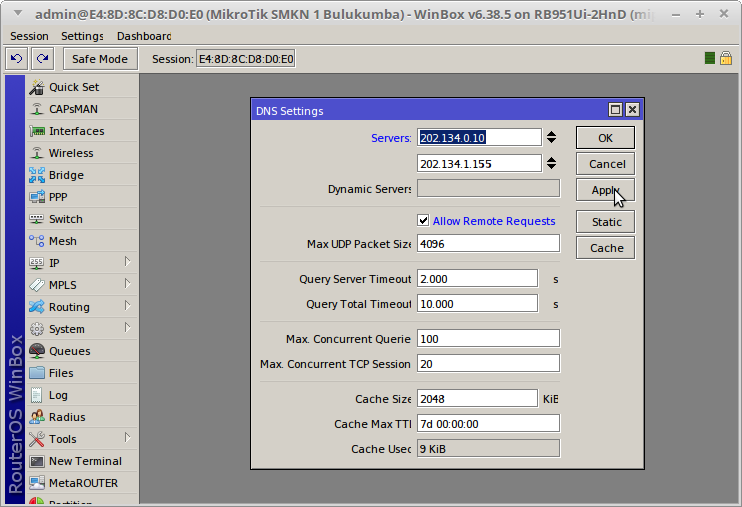Open CAPsMAN via its antenna icon
This screenshot has width=742, height=507.
36,109
